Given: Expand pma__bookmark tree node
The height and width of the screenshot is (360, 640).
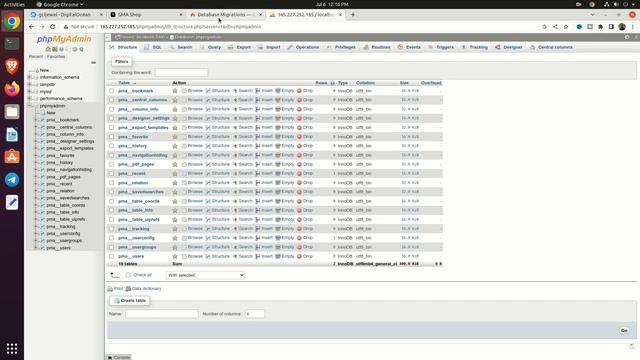Looking at the screenshot, I should (x=36, y=120).
